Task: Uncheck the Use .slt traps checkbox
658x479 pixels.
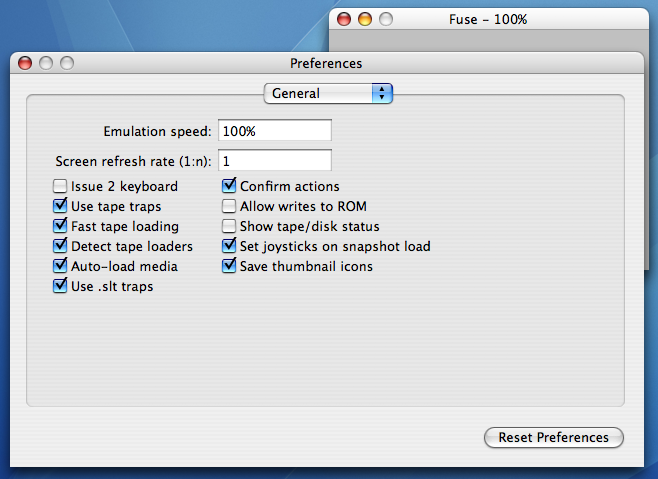Action: pyautogui.click(x=60, y=287)
